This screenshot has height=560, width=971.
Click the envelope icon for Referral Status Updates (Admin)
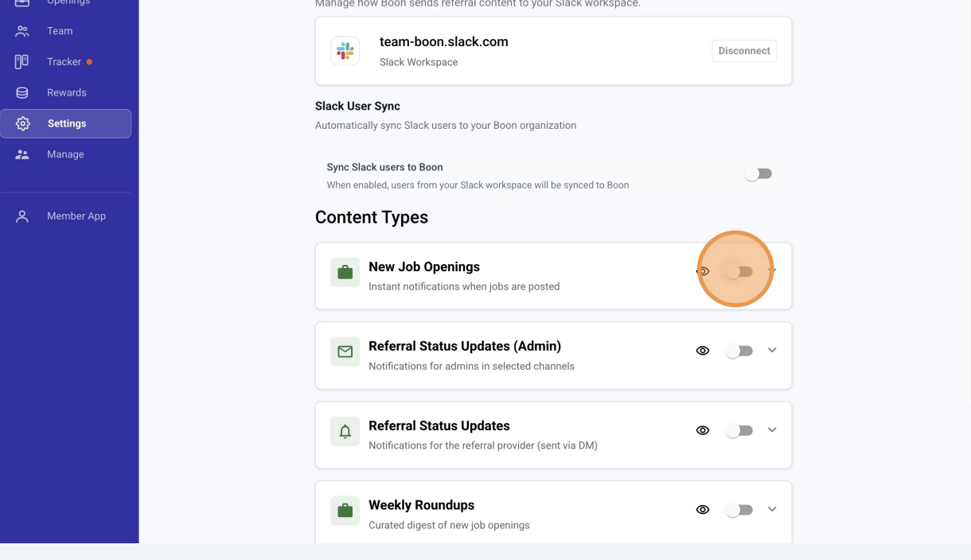345,352
